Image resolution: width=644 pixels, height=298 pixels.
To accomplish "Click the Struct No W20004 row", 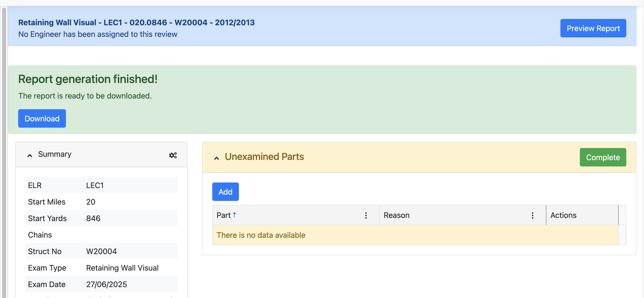I will tap(101, 251).
